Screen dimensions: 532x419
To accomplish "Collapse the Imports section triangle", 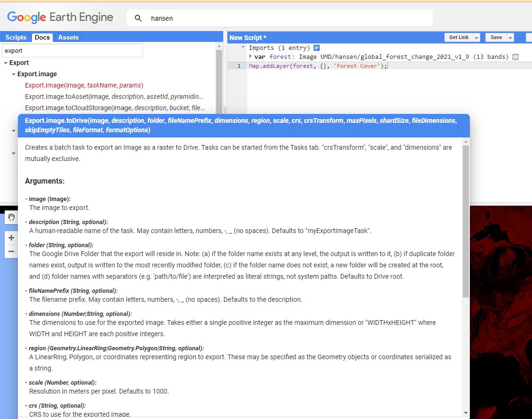I will pyautogui.click(x=243, y=47).
